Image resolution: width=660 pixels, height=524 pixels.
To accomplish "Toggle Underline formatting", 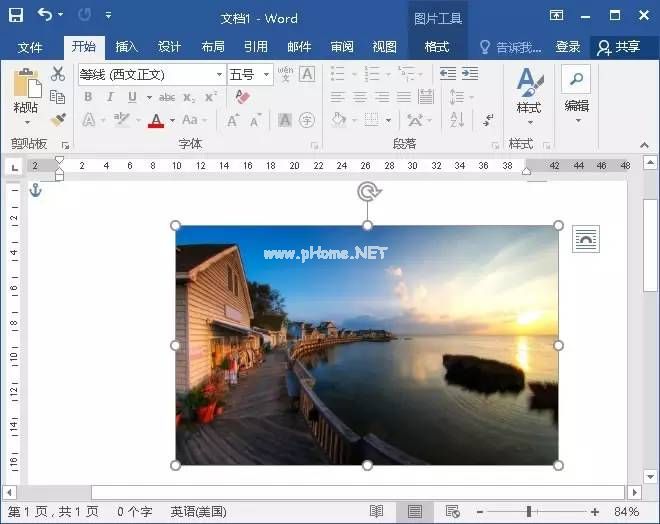I will click(x=132, y=97).
